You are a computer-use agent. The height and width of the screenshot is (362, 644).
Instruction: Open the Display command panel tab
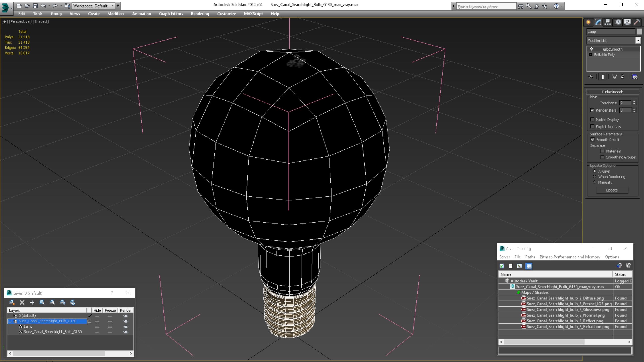tap(627, 22)
